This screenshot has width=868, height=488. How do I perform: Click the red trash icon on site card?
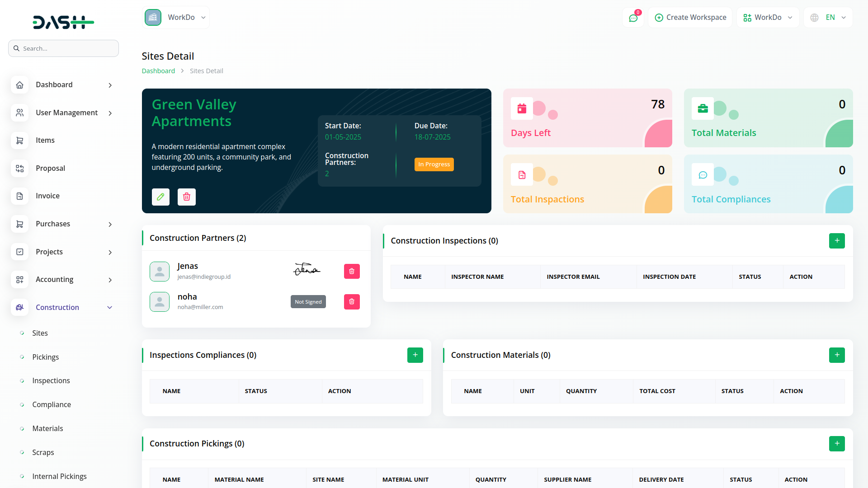pos(186,197)
